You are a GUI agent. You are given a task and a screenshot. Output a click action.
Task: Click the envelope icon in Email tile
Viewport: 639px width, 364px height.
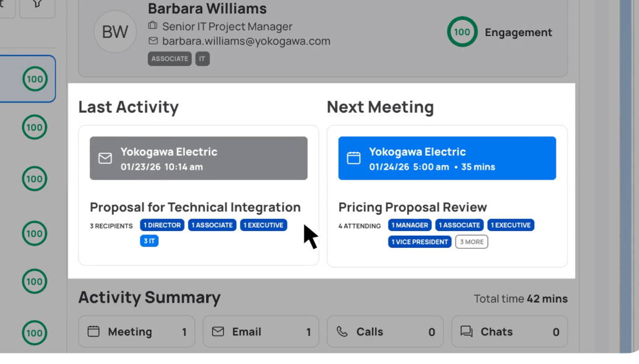pos(218,331)
